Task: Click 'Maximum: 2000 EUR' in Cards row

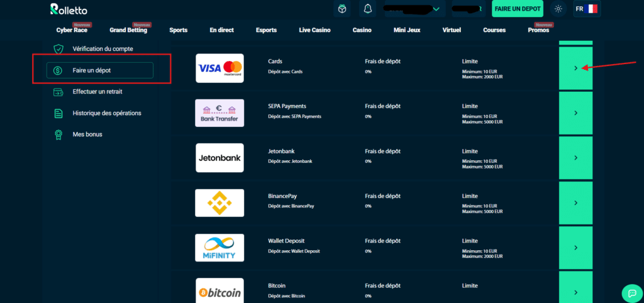Action: 482,76
